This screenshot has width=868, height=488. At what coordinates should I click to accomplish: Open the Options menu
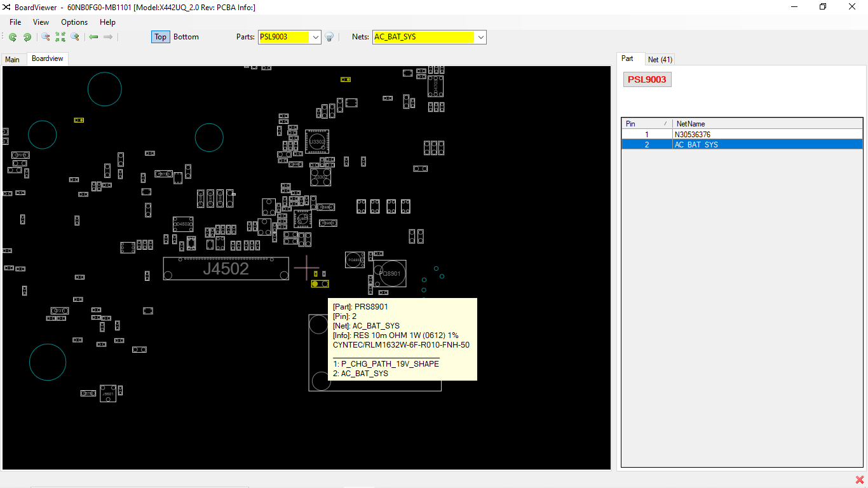pyautogui.click(x=74, y=22)
